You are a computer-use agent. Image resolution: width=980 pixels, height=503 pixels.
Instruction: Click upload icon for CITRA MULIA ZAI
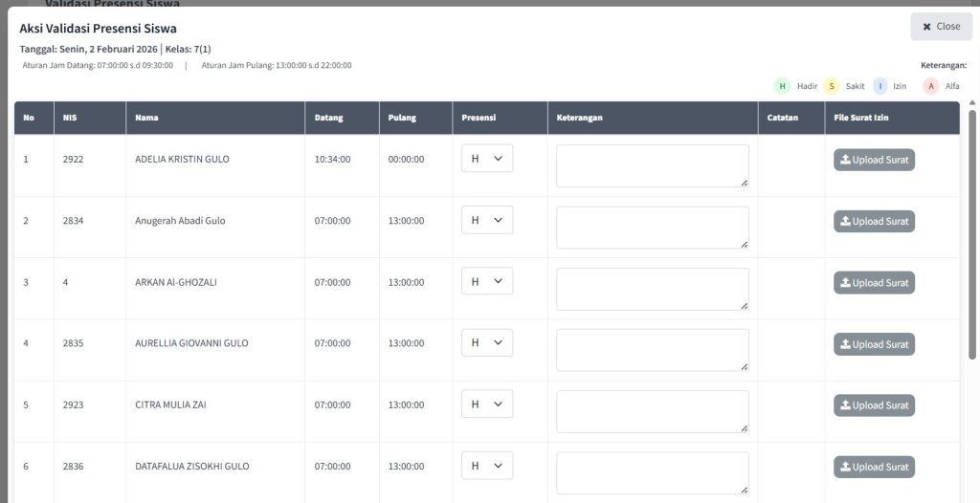click(x=846, y=405)
